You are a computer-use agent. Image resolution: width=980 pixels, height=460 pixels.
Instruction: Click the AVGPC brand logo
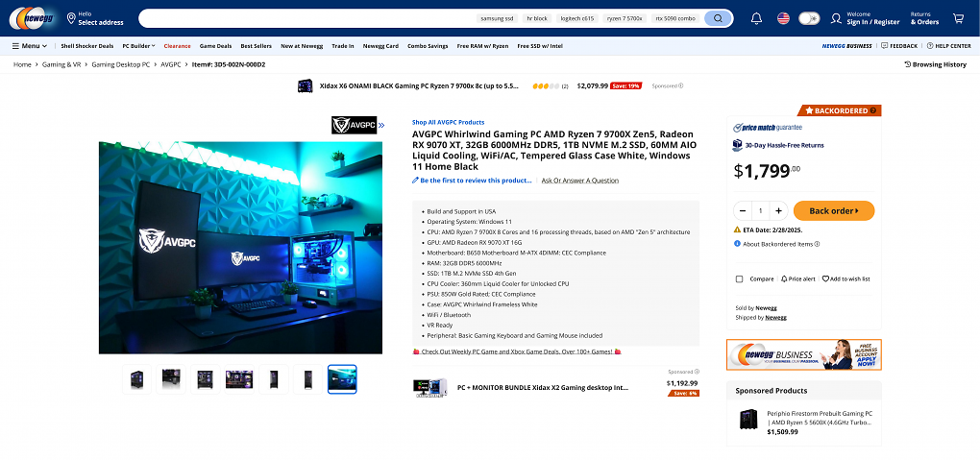coord(354,125)
